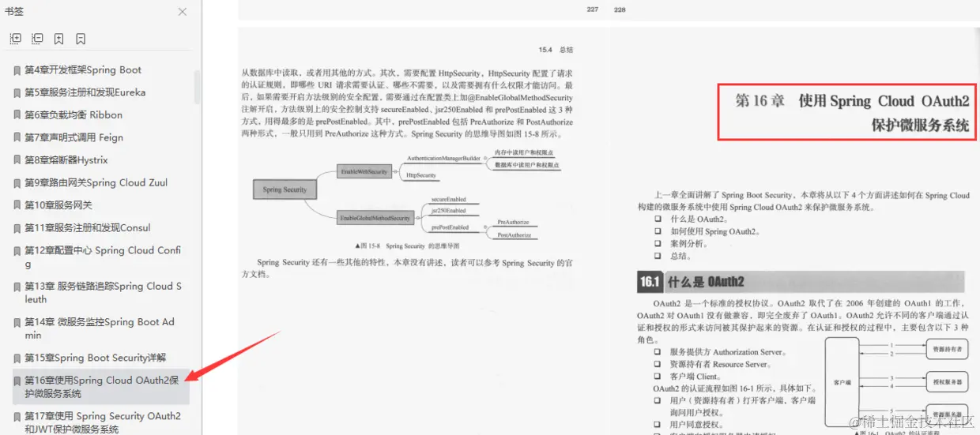The width and height of the screenshot is (980, 435).
Task: Click the 15.4 总结 page header
Action: click(556, 50)
